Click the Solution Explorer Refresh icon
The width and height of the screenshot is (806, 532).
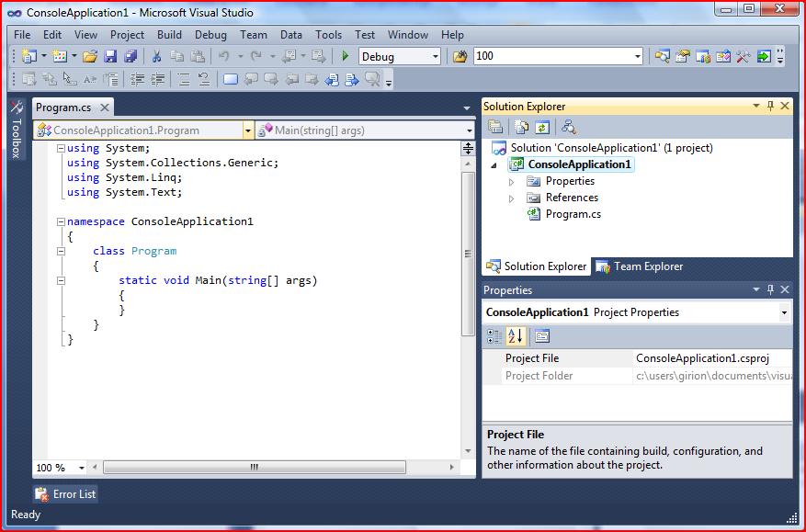pyautogui.click(x=542, y=127)
